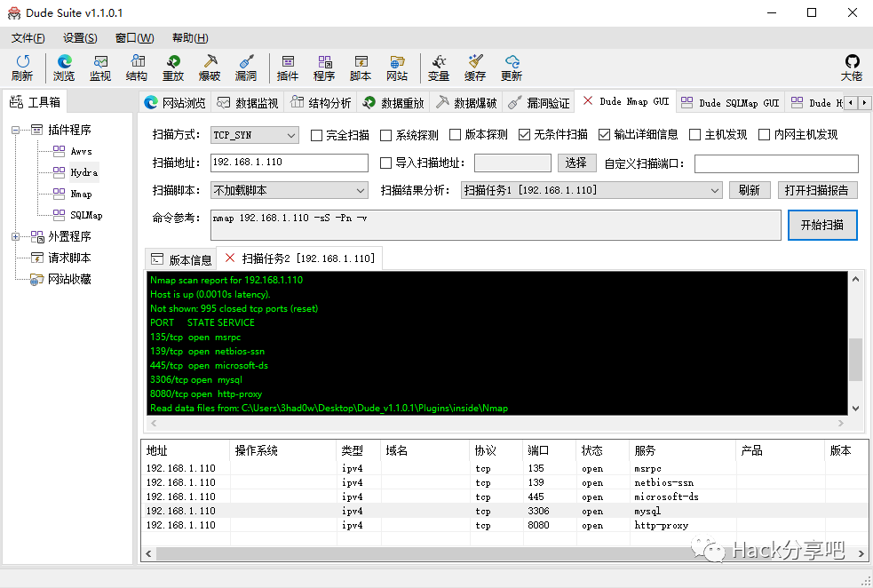Click the 扫描地址 input field

[290, 163]
